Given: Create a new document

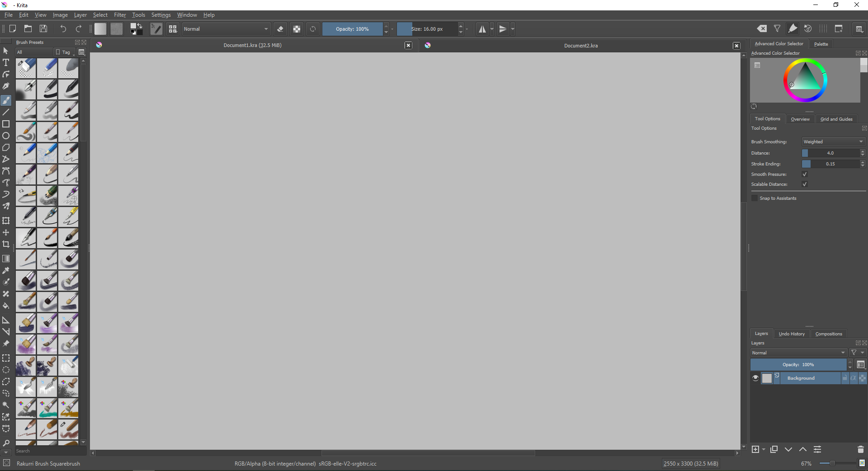Looking at the screenshot, I should pos(13,29).
